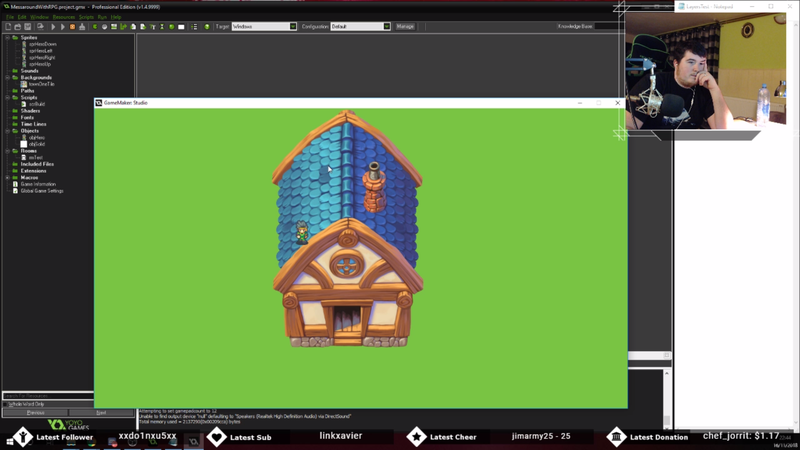Click the Create font T icon
The height and width of the screenshot is (450, 800).
coord(153,27)
